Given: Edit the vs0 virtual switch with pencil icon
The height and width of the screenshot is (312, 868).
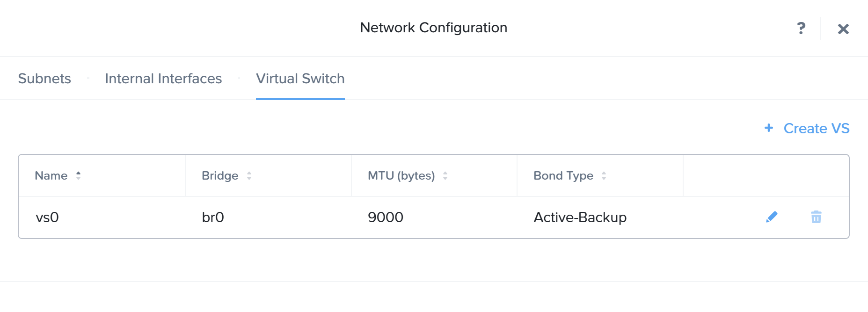Looking at the screenshot, I should point(773,217).
